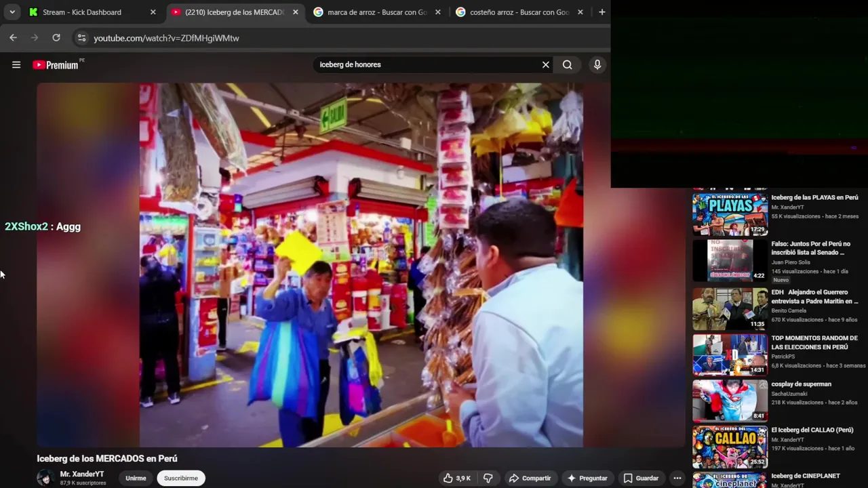
Task: Click the 'Iceberg de los MERCADOS en Perú' heading
Action: pos(107,459)
